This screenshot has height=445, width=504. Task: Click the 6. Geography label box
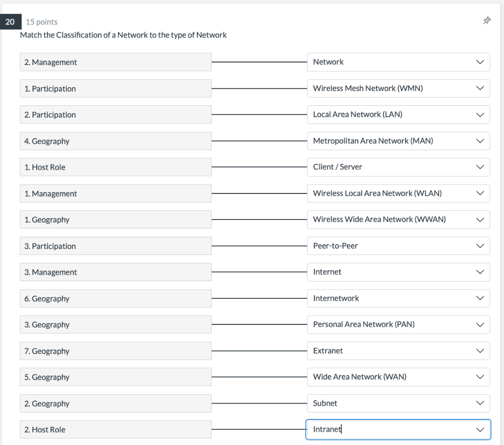116,298
